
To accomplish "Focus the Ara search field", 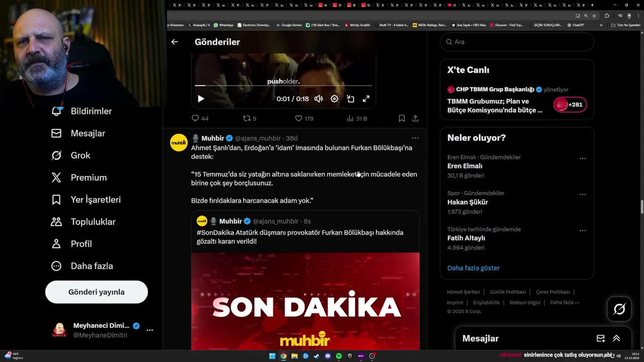I will tap(517, 42).
